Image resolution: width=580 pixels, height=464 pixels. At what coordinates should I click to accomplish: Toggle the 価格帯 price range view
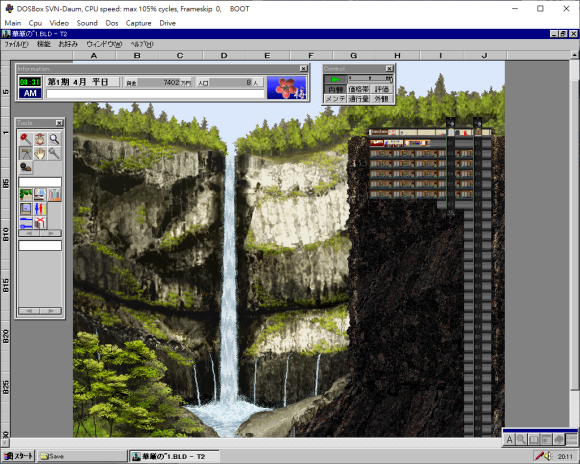(358, 89)
